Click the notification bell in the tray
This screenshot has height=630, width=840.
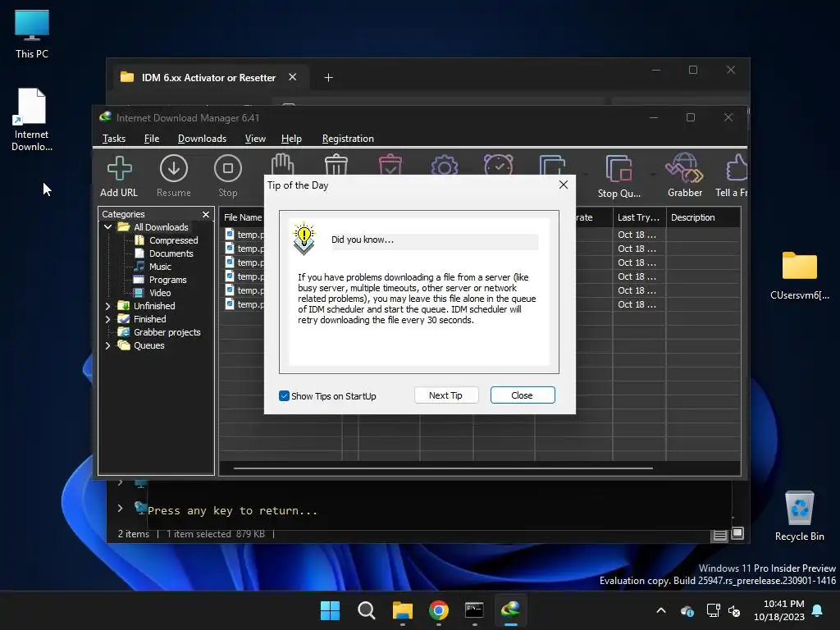tap(818, 610)
